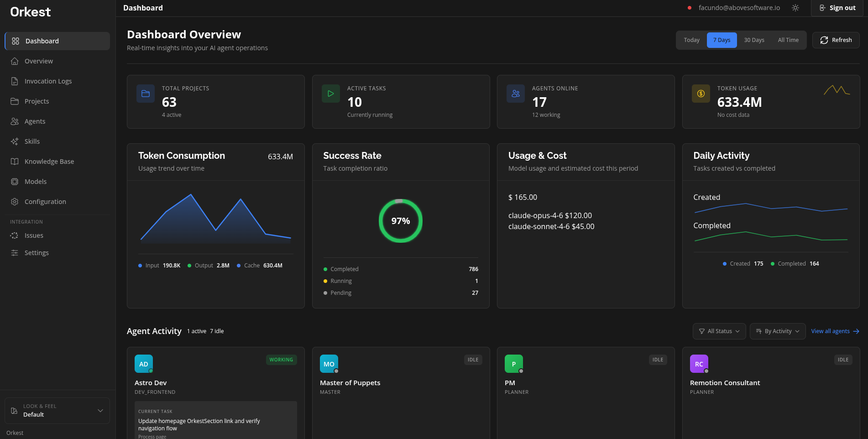The width and height of the screenshot is (868, 439).
Task: Open the All Status filter dropdown
Action: (719, 331)
